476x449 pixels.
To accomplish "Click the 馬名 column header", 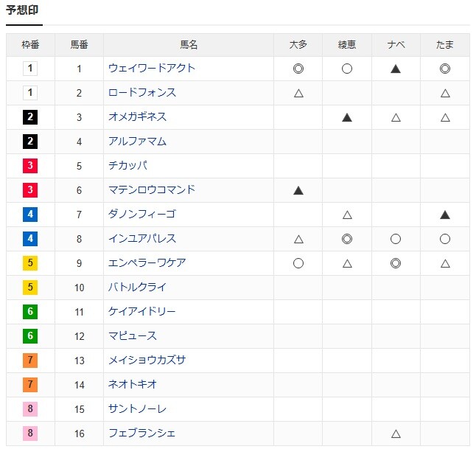I will pos(189,45).
